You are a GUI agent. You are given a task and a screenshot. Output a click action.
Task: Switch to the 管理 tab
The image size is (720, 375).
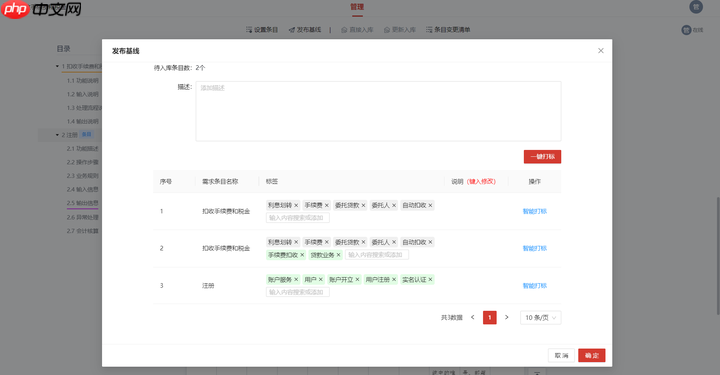pos(357,7)
